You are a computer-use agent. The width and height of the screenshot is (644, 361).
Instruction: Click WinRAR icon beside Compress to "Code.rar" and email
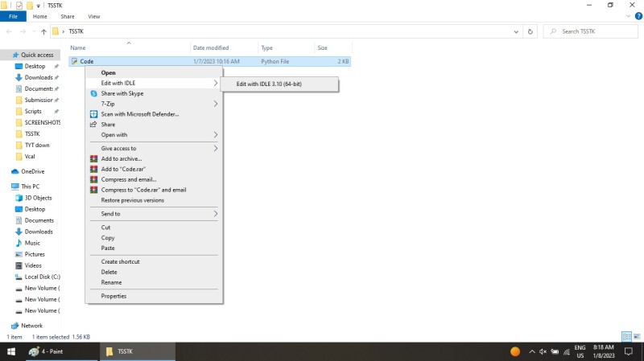tap(93, 190)
